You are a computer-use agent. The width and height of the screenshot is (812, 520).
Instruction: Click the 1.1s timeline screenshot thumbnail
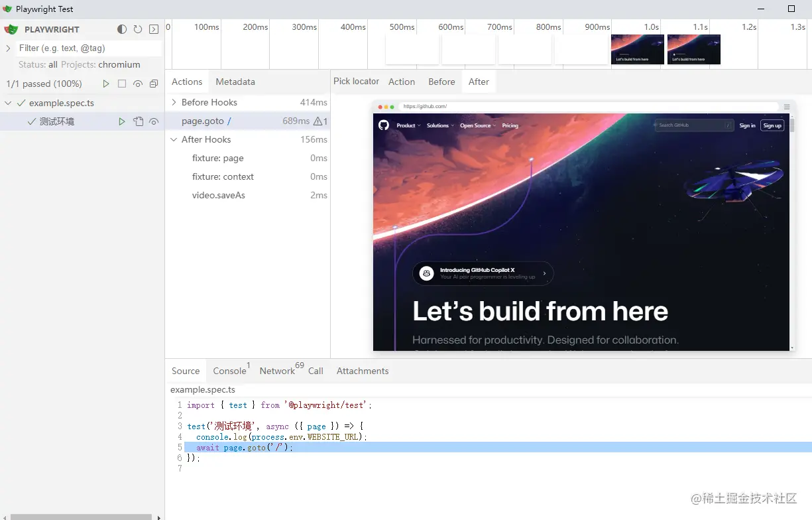tap(694, 50)
